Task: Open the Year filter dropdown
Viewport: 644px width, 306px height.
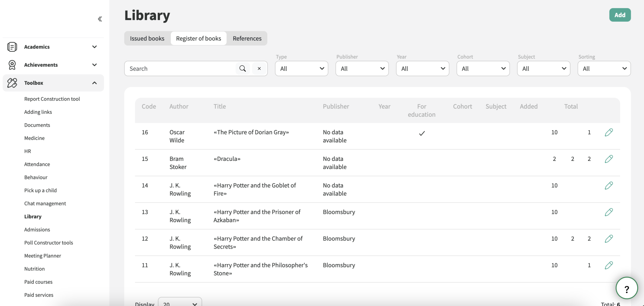Action: pos(422,68)
